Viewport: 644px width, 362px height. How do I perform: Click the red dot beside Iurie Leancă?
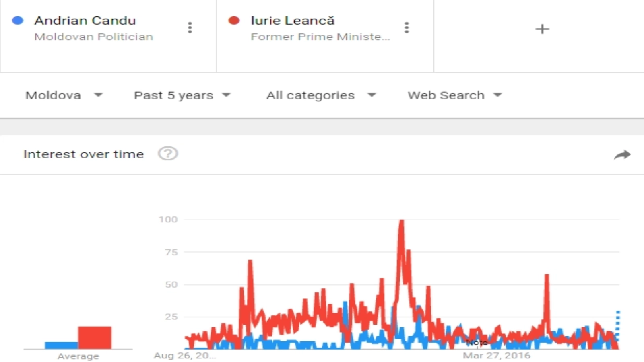click(x=234, y=21)
